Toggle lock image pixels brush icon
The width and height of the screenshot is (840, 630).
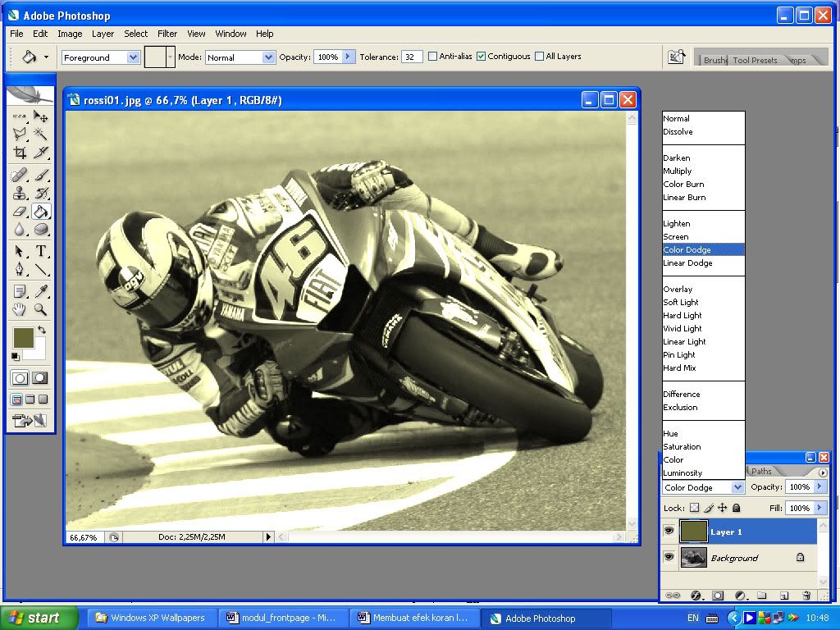(x=708, y=507)
